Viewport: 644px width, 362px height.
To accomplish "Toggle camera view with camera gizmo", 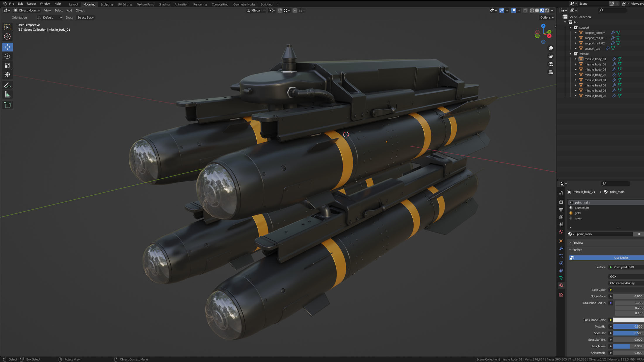I will (x=551, y=64).
